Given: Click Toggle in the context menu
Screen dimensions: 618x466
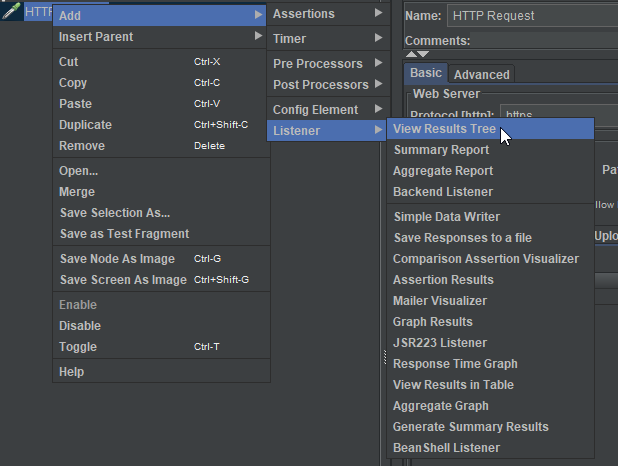Looking at the screenshot, I should [78, 347].
